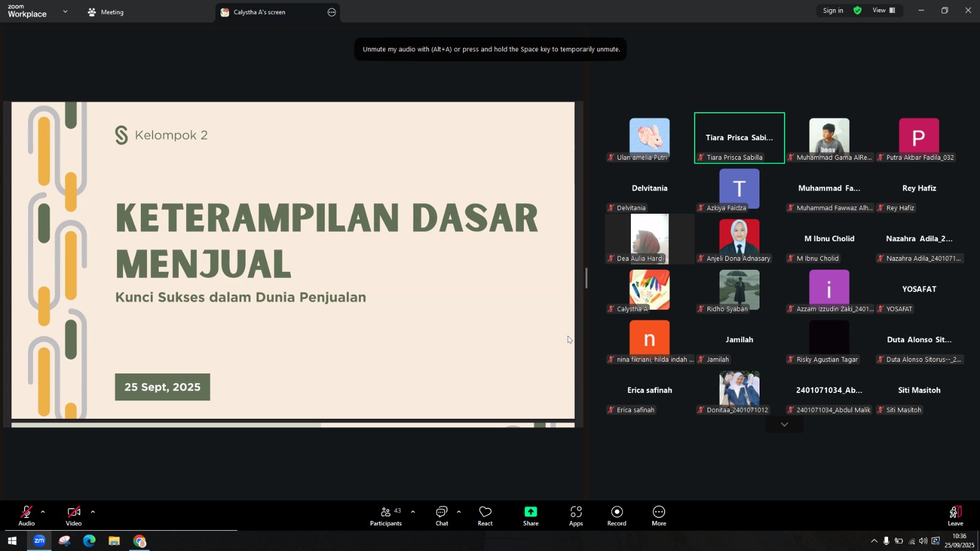980x551 pixels.
Task: Switch to the Meeting tab
Action: click(105, 12)
